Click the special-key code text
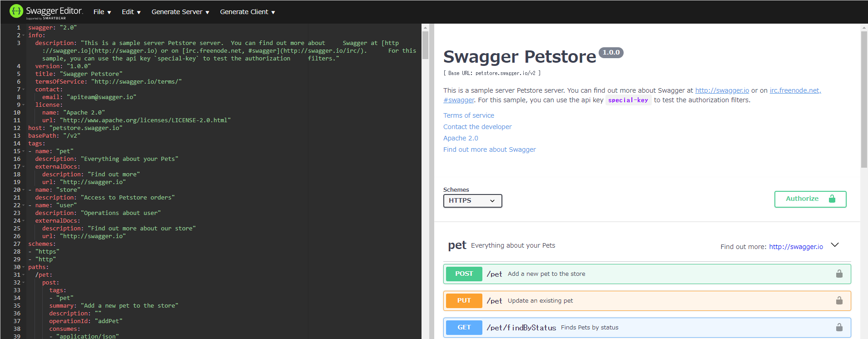This screenshot has height=339, width=868. pyautogui.click(x=628, y=100)
